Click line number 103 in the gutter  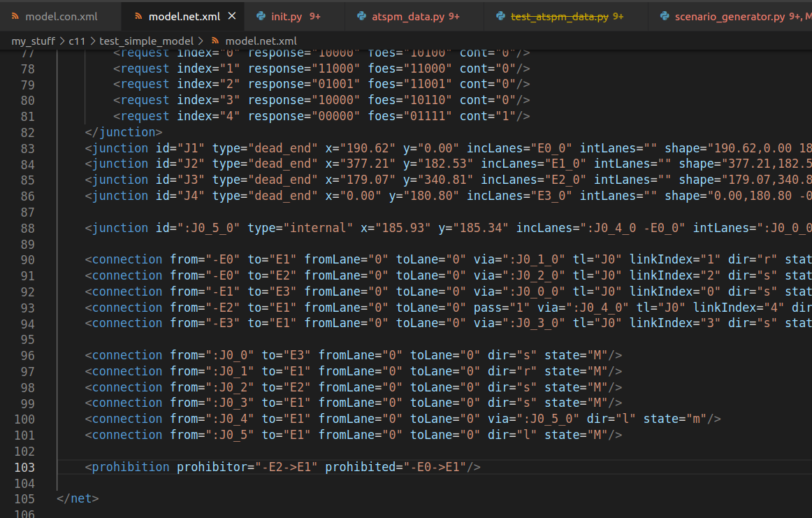click(x=24, y=466)
